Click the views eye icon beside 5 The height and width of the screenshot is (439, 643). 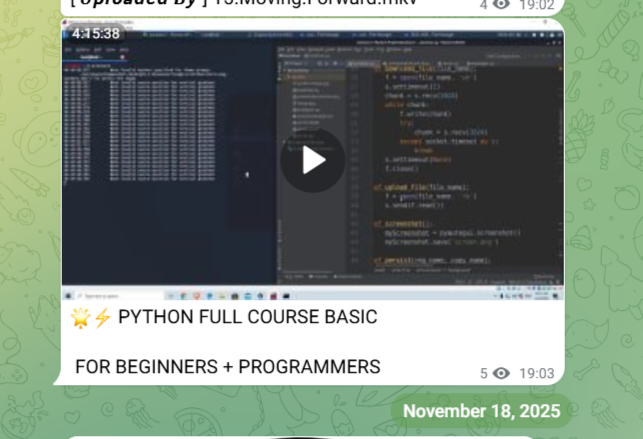[501, 373]
